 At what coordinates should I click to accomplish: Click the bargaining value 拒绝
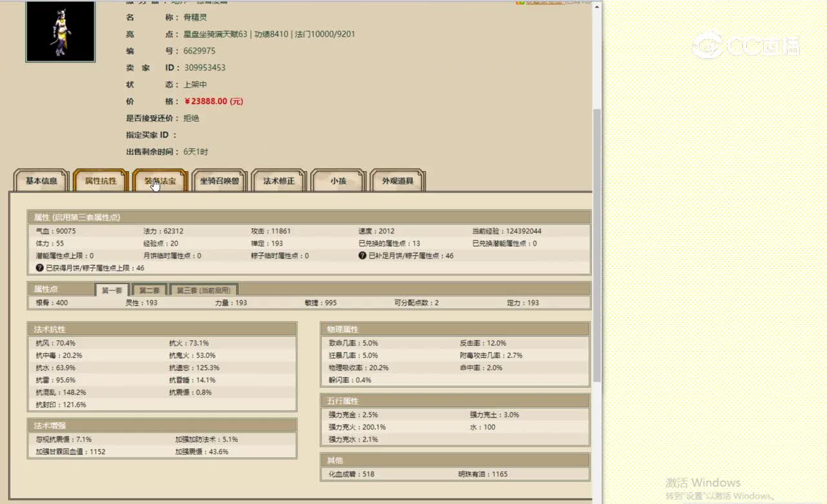pos(191,118)
